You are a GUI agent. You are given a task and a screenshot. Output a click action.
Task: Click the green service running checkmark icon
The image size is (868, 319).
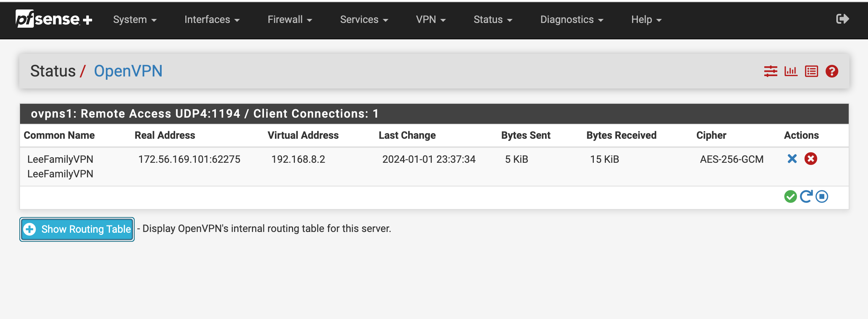790,197
